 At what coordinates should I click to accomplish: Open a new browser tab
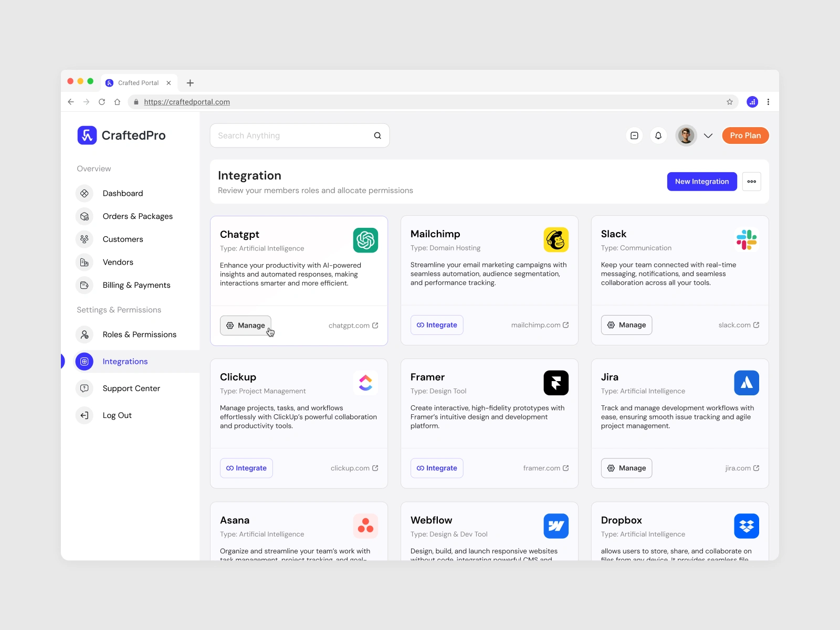(x=190, y=83)
